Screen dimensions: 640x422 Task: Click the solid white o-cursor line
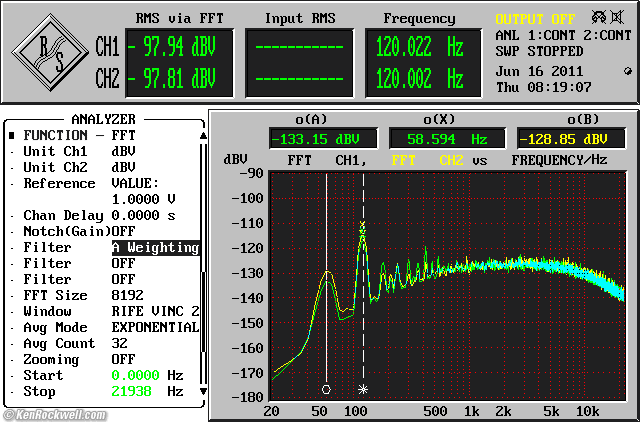pos(327,278)
